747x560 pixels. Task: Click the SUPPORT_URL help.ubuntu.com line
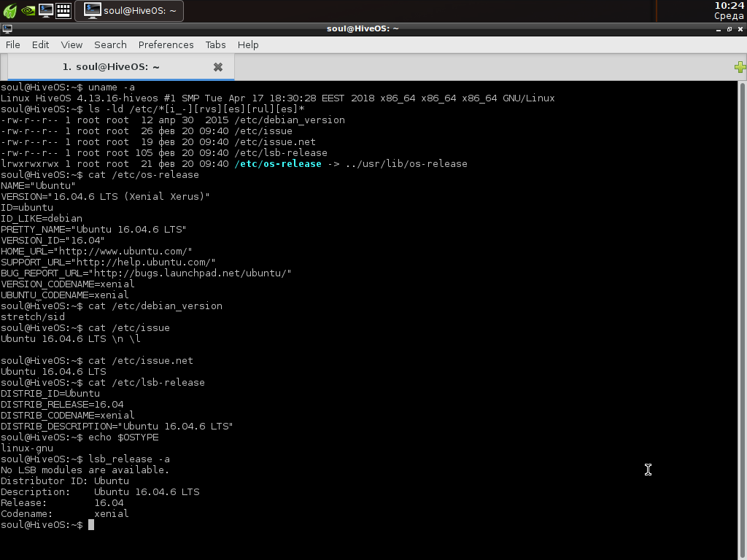108,262
